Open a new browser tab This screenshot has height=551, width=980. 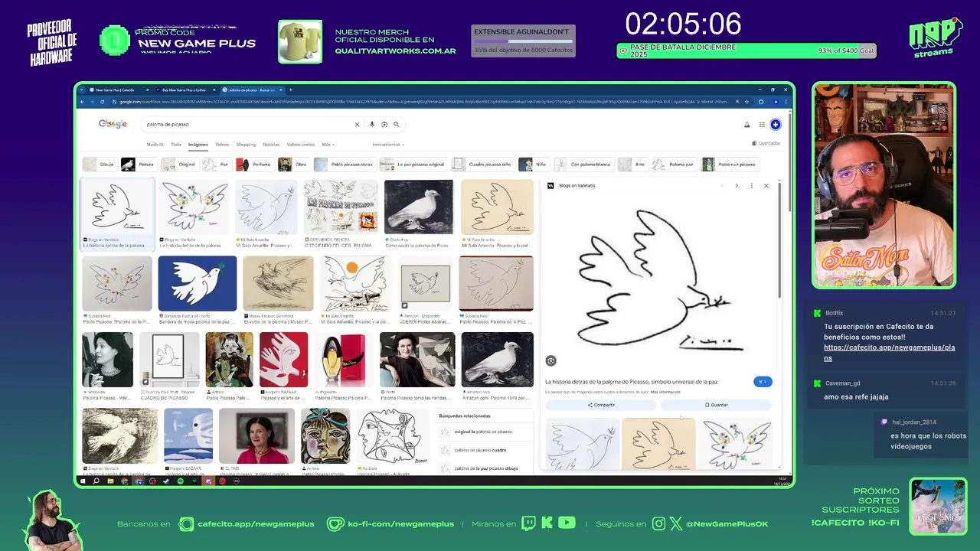[290, 90]
